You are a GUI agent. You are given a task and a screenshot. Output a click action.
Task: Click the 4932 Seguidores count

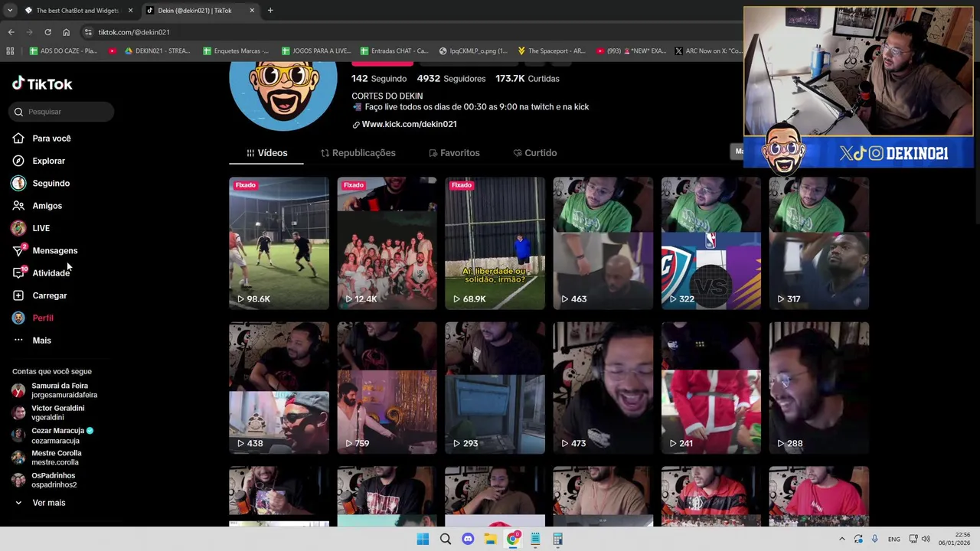451,79
